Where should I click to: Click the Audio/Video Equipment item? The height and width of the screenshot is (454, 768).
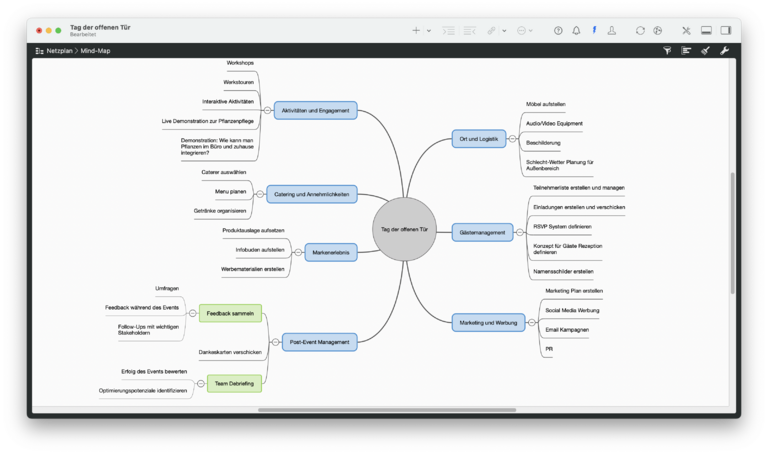554,123
